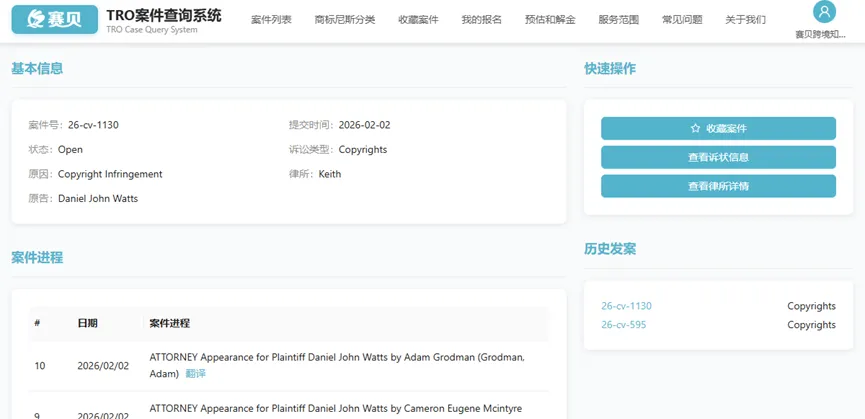Open 预估和解金 menu item
The width and height of the screenshot is (865, 419).
550,20
